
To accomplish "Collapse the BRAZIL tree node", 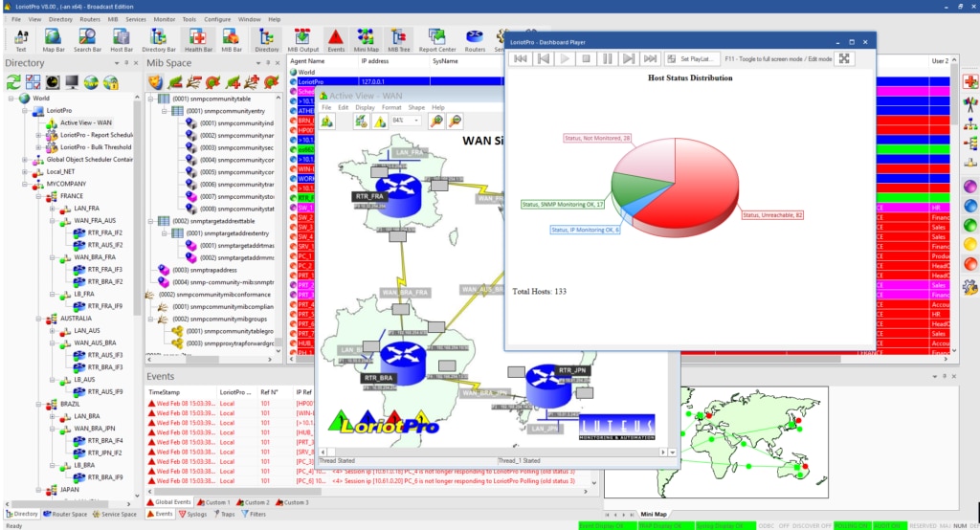I will [x=38, y=405].
